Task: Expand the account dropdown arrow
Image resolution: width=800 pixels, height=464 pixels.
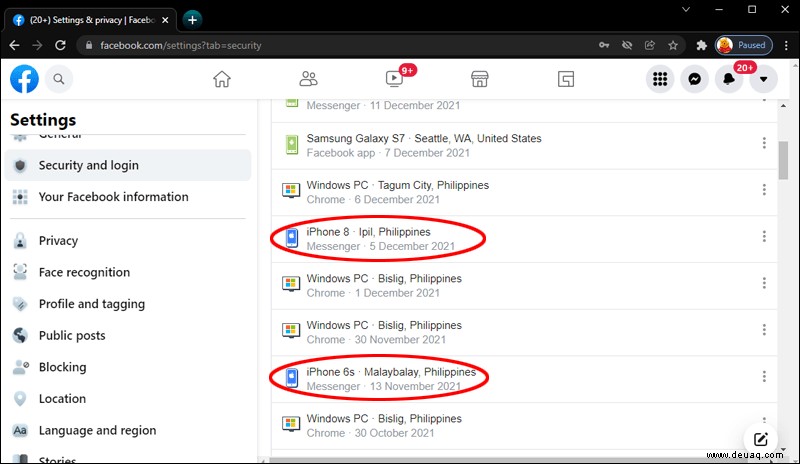Action: tap(763, 79)
